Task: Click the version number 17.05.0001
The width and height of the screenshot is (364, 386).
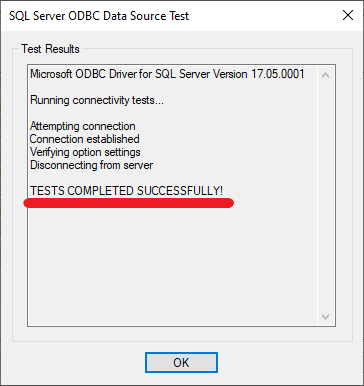Action: [278, 74]
